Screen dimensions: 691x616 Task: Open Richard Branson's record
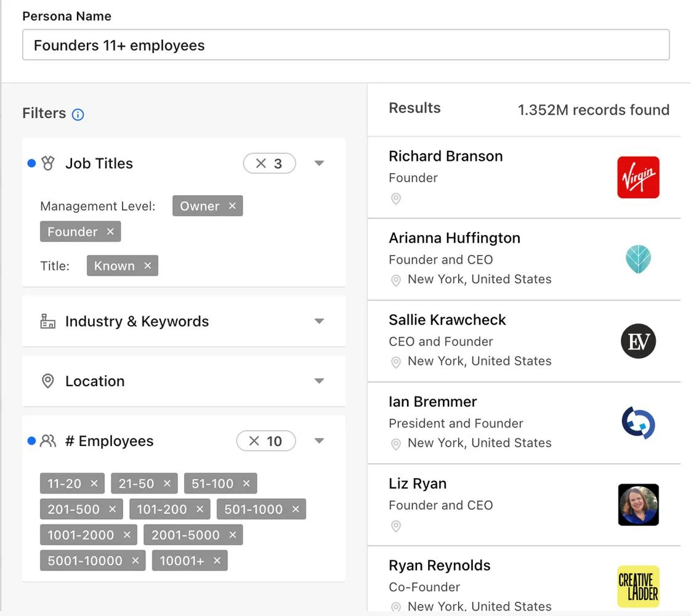[x=524, y=177]
